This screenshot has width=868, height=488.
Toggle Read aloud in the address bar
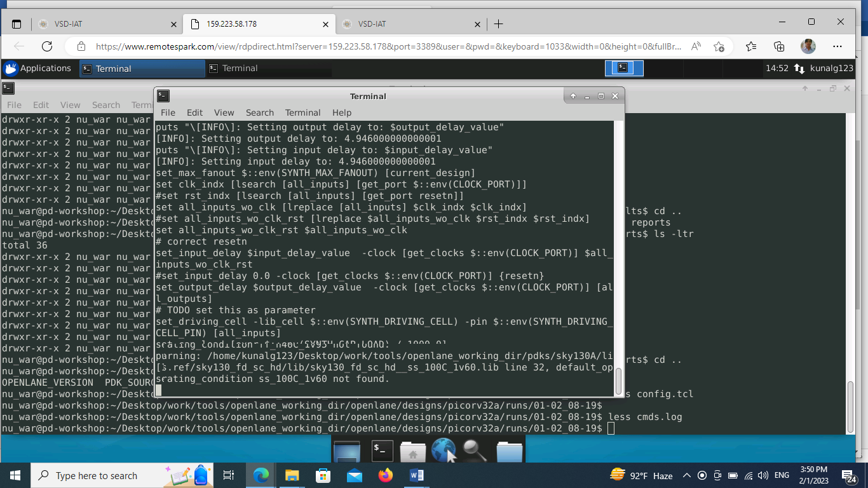pyautogui.click(x=696, y=46)
